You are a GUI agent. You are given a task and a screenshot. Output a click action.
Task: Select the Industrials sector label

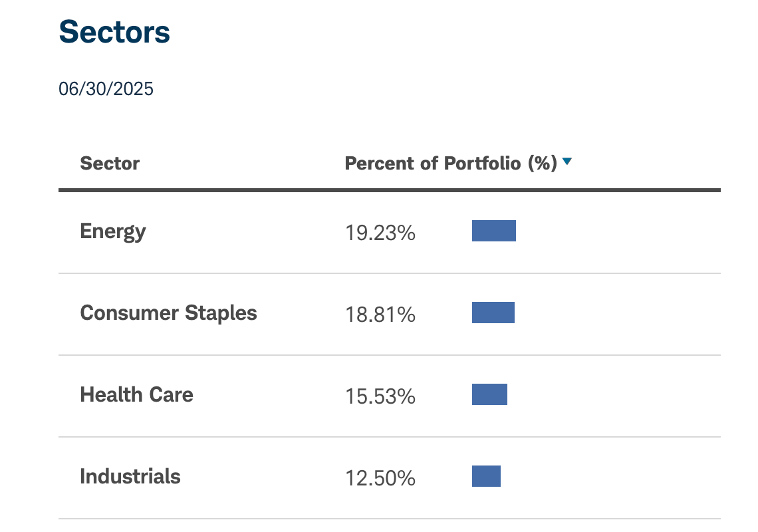(x=130, y=476)
